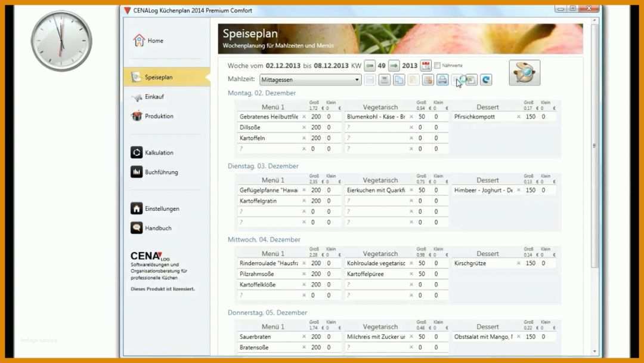The width and height of the screenshot is (644, 363).
Task: Click the copy meal plan toolbar icon
Action: tap(399, 80)
